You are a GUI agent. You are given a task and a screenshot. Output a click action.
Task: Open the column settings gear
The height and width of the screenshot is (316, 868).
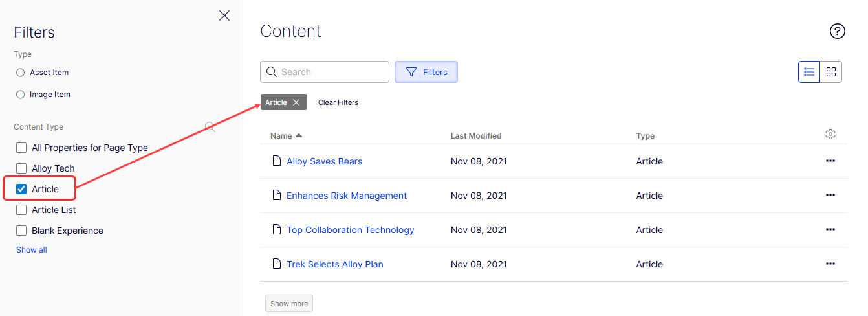coord(830,134)
